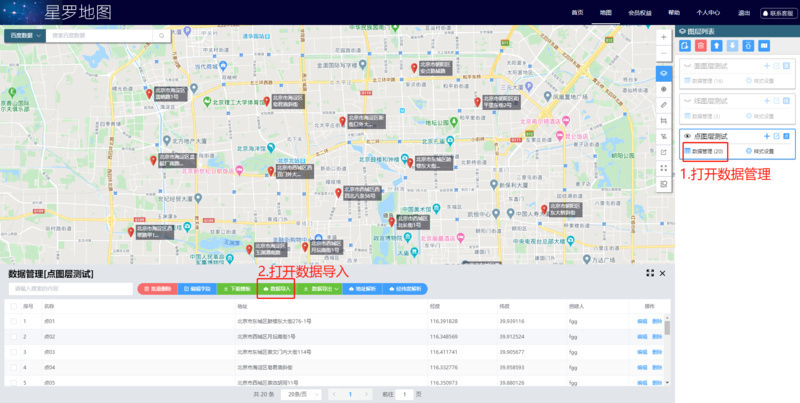This screenshot has height=403, width=800.
Task: Open 样式设置 for 点图层测试 layer
Action: pos(760,152)
